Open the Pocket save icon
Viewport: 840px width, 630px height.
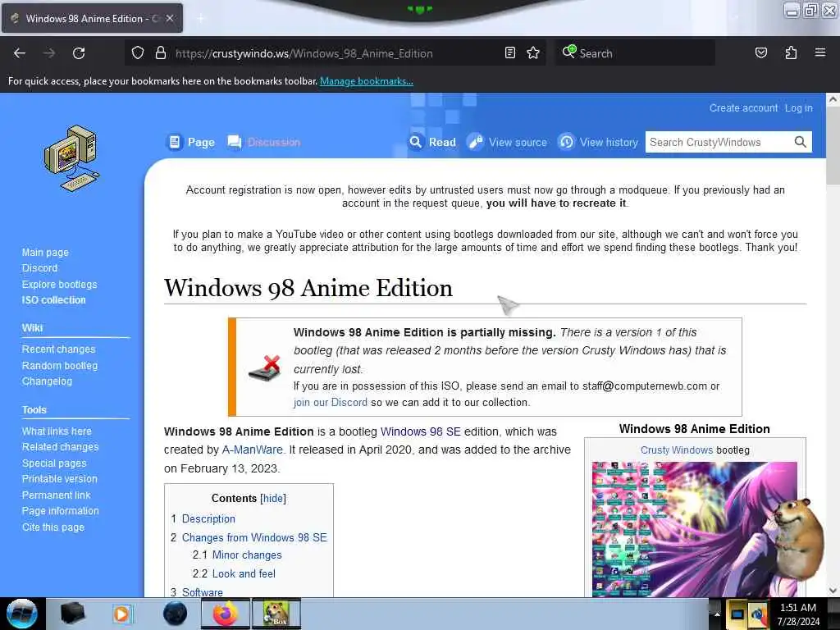pyautogui.click(x=760, y=52)
